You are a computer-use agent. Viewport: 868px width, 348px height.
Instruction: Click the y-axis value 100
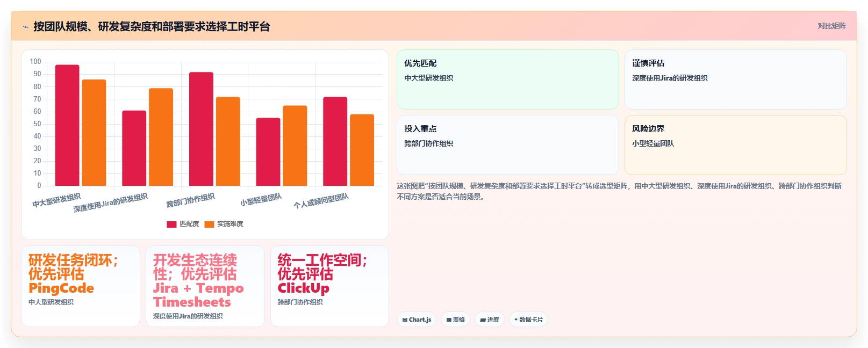tap(35, 62)
